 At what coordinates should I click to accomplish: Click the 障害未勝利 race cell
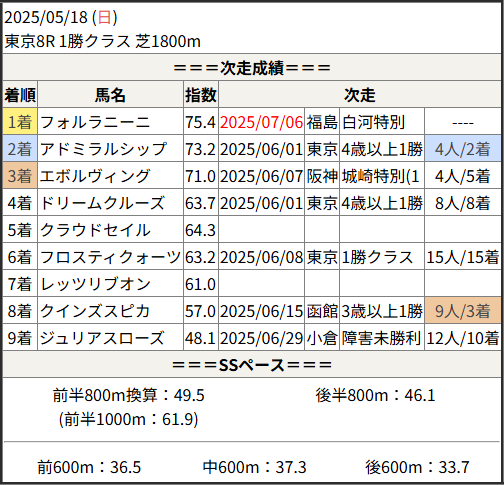381,338
